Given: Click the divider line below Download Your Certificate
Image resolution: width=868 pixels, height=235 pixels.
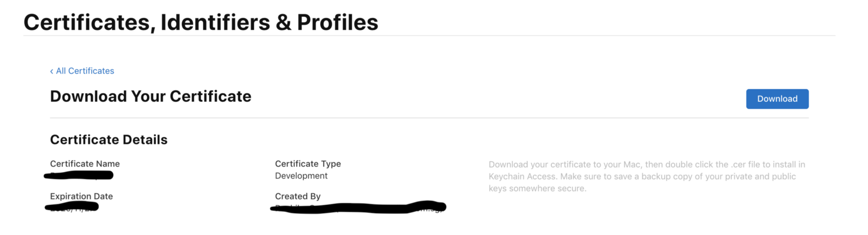Looking at the screenshot, I should [429, 118].
